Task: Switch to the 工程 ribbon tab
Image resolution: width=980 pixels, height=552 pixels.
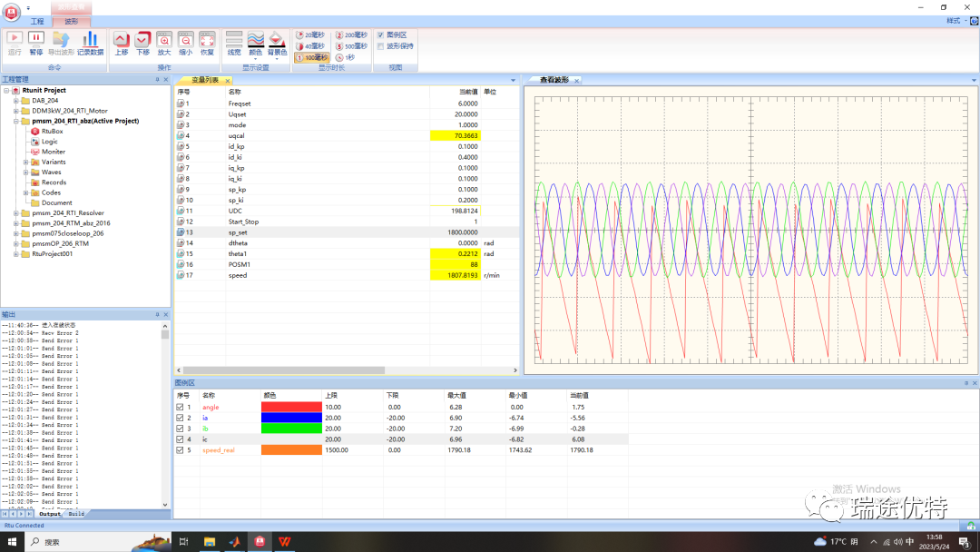Action: 37,20
